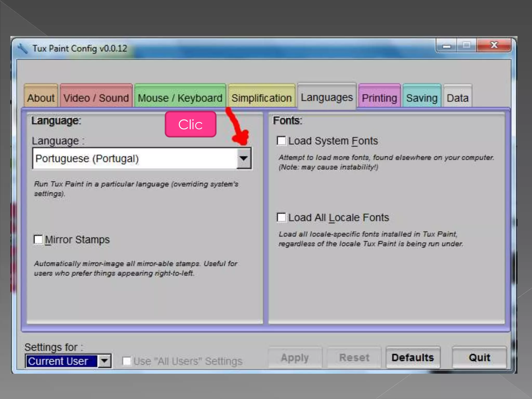Image resolution: width=532 pixels, height=399 pixels.
Task: Open the About tab
Action: point(41,98)
